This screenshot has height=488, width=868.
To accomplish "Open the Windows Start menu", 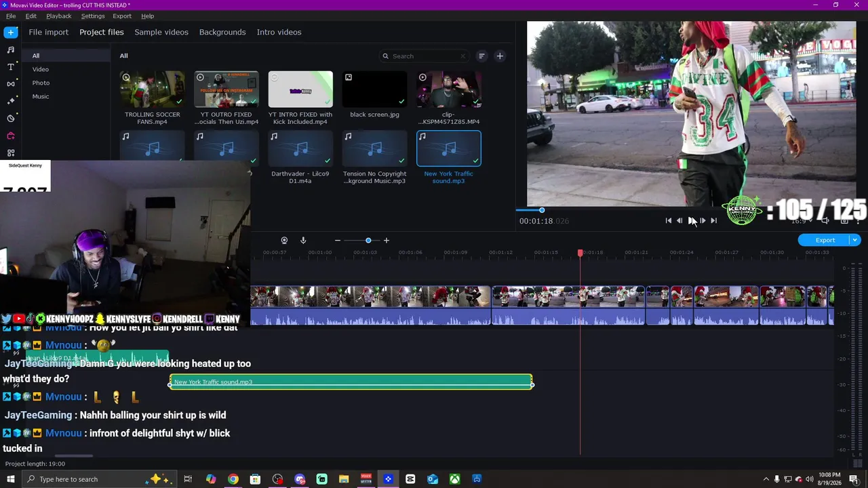I will point(11,479).
